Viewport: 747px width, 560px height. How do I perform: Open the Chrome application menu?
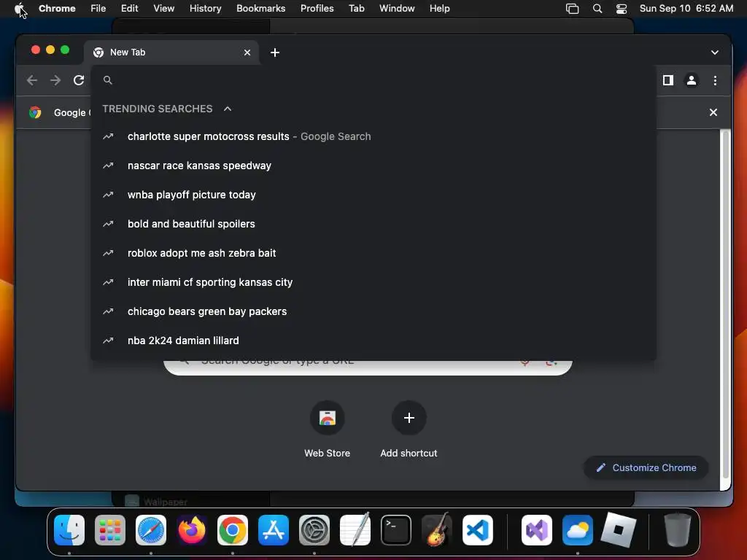(57, 9)
